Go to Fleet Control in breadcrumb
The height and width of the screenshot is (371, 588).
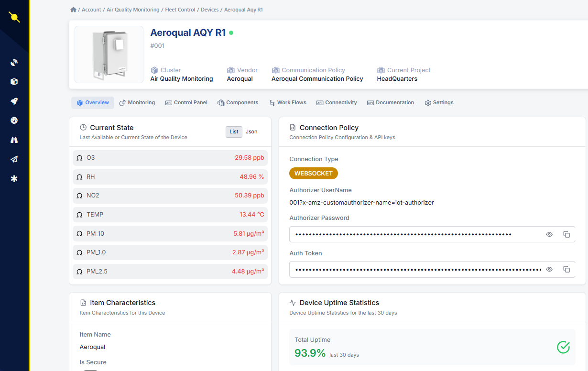180,10
